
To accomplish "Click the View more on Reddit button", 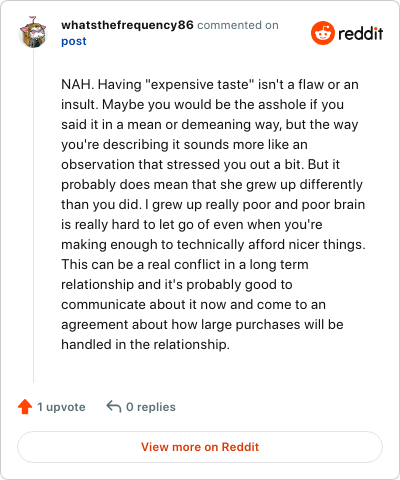I will pos(200,447).
